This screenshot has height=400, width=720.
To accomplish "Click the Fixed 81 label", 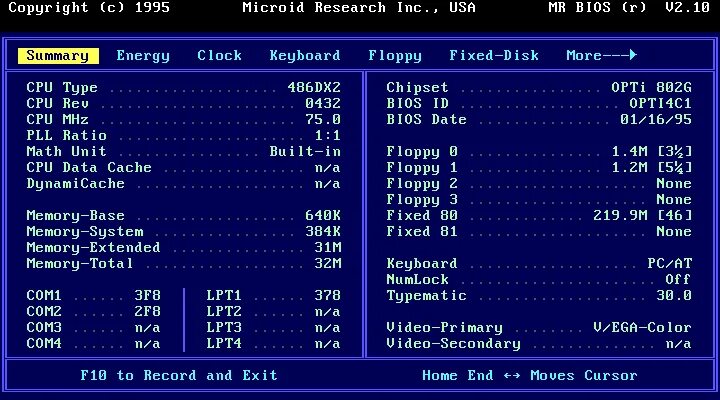I will (422, 231).
